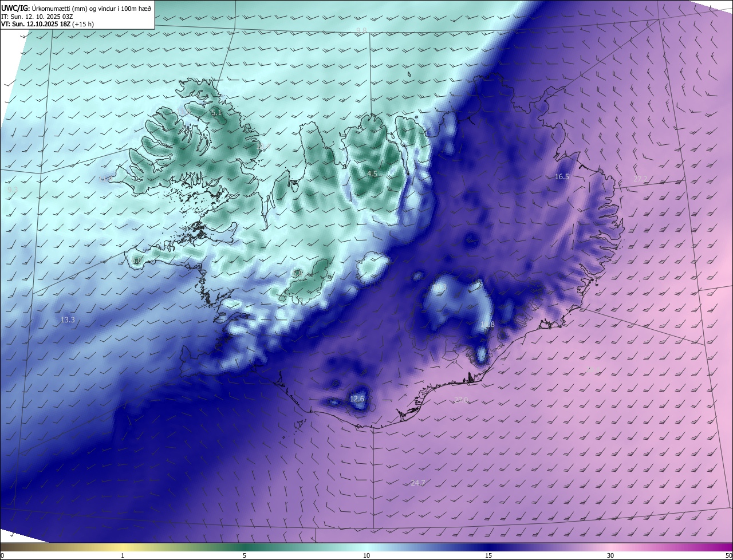Pick the light pink colorbar shade above 30

[x=610, y=547]
